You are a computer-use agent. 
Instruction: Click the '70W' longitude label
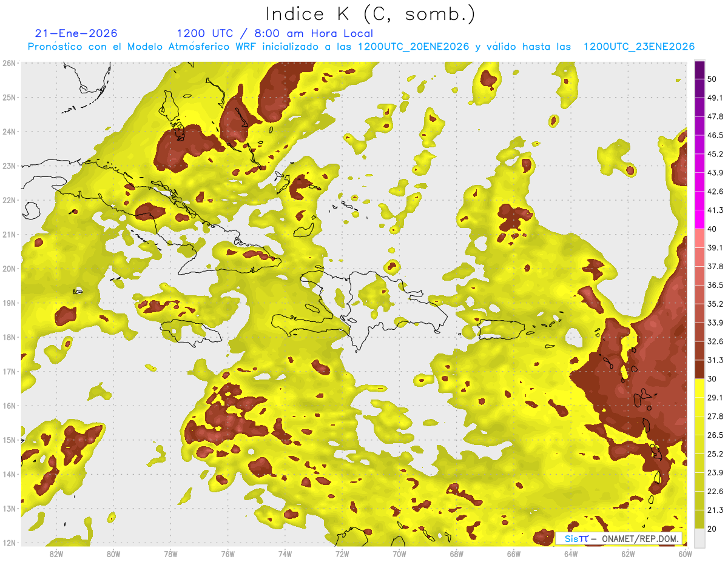pos(399,554)
